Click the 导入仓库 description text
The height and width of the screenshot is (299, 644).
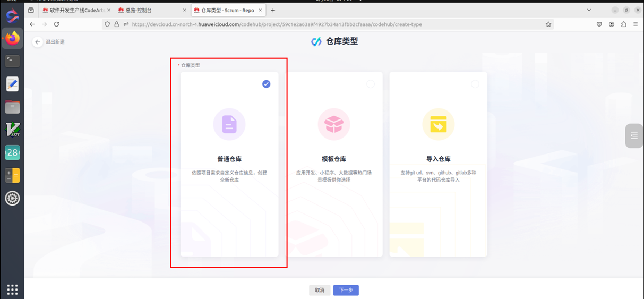pyautogui.click(x=439, y=176)
